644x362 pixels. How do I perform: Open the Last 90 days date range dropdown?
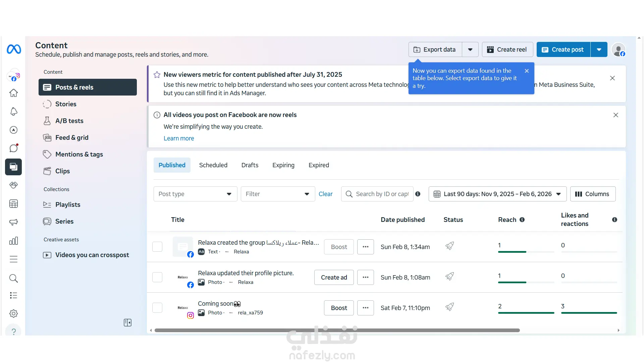coord(497,194)
